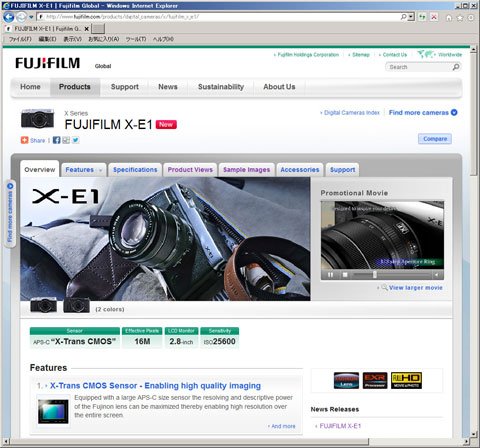Viewport: 480px width, 448px height.
Task: Share the page on Facebook icon
Action: tap(56, 140)
